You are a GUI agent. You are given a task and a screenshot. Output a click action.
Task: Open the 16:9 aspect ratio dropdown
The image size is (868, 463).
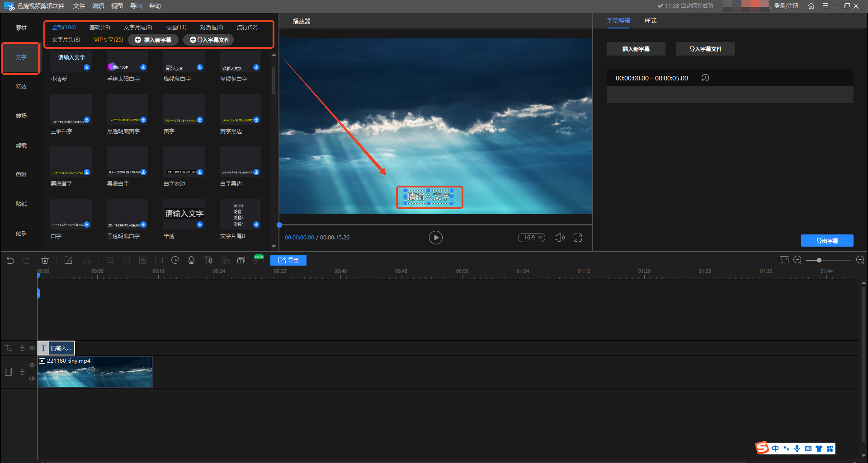pos(532,238)
